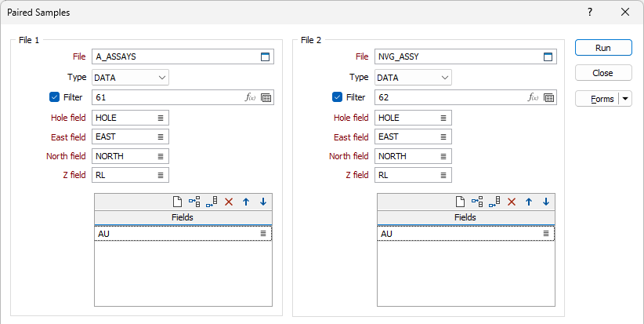Image resolution: width=644 pixels, height=324 pixels.
Task: Click the help question mark in title bar
Action: [590, 12]
